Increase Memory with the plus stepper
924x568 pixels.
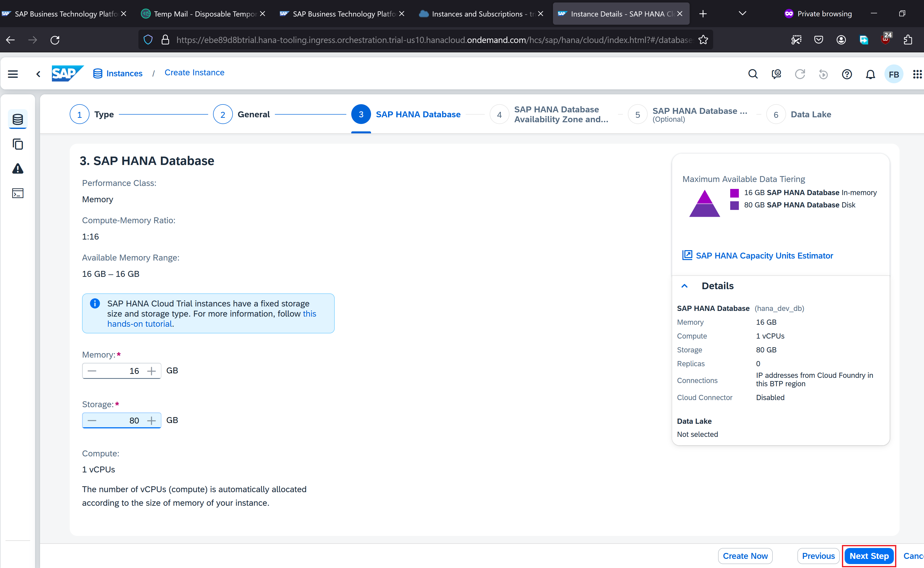pyautogui.click(x=152, y=371)
